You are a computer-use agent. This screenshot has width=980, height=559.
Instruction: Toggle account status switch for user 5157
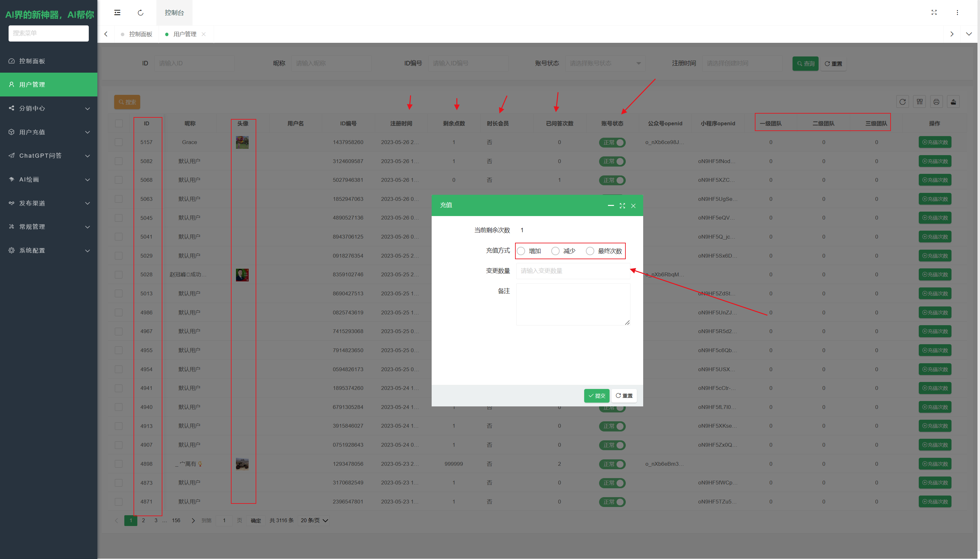coord(612,142)
